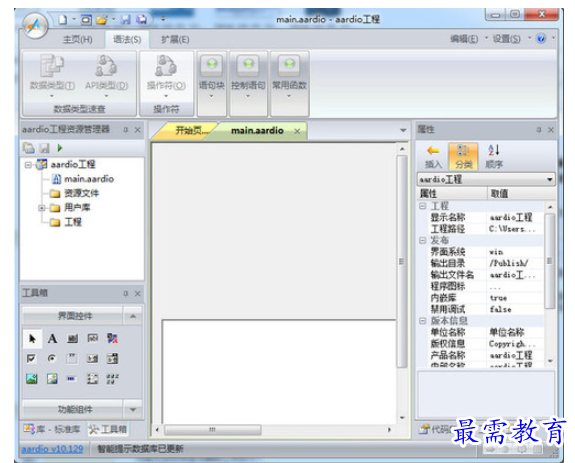The image size is (575, 463).
Task: Collapse the 发布 property category
Action: (422, 240)
